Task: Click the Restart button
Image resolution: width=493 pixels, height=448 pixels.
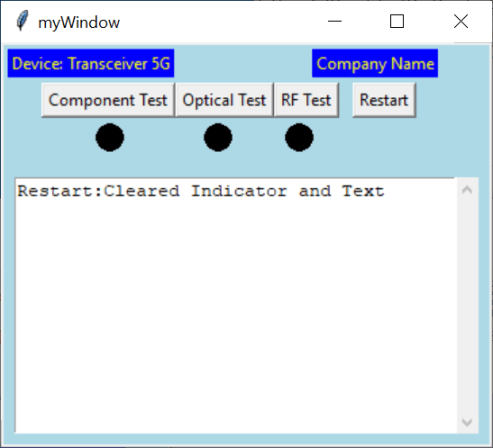Action: click(x=384, y=100)
